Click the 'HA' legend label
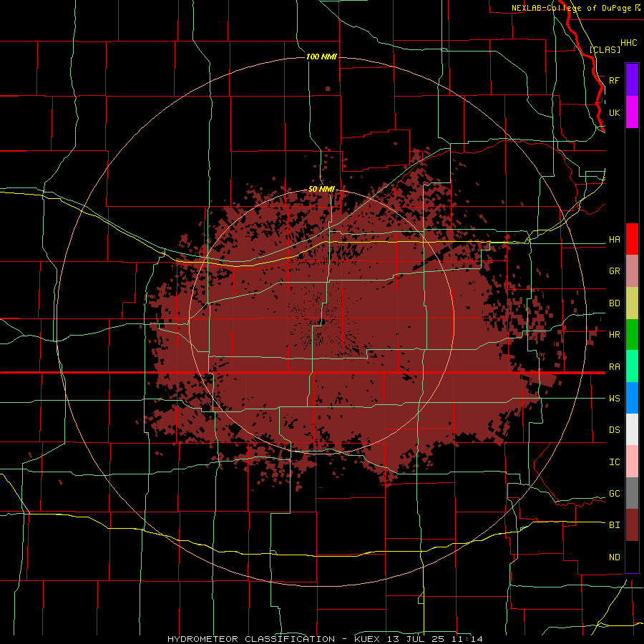This screenshot has height=644, width=644. 614,240
